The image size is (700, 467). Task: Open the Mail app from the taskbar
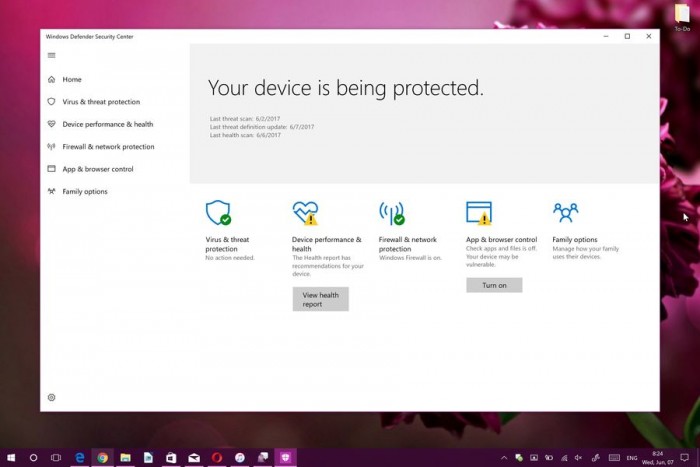point(194,458)
